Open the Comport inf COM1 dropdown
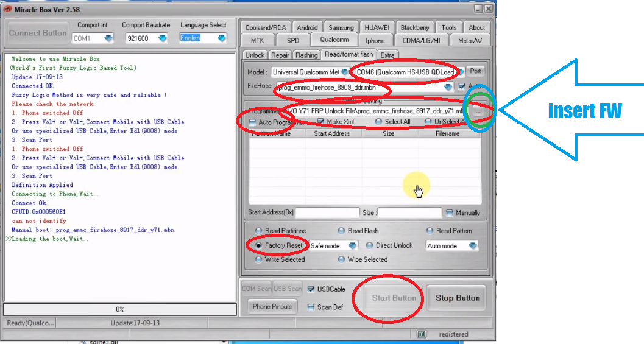 coord(108,38)
